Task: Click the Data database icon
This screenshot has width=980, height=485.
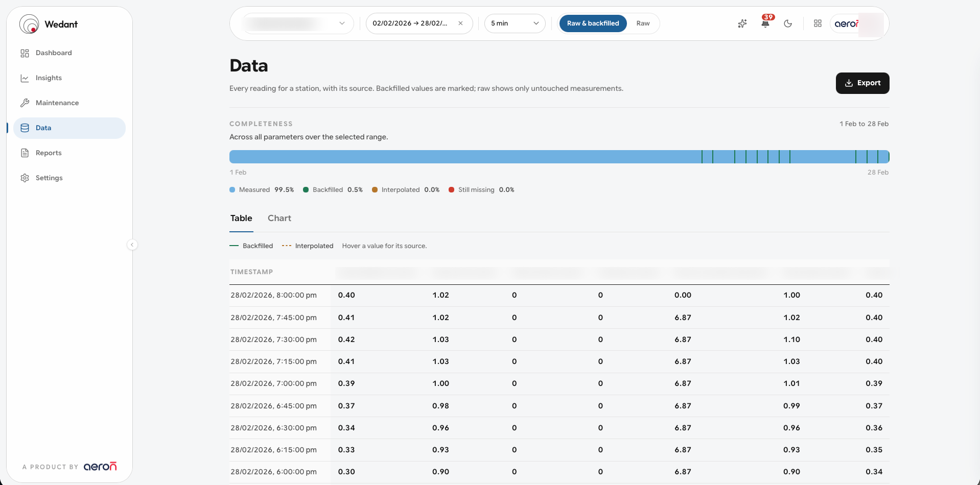Action: pyautogui.click(x=25, y=128)
